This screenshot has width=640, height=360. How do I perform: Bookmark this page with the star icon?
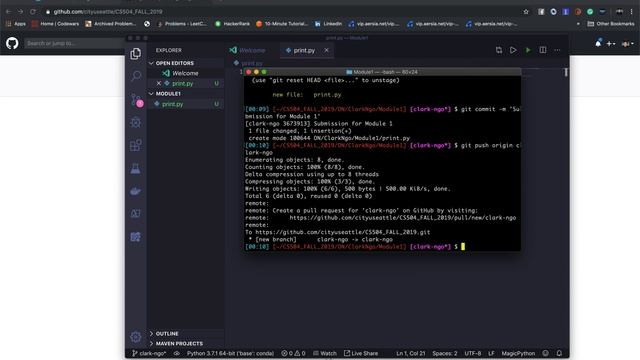click(526, 12)
